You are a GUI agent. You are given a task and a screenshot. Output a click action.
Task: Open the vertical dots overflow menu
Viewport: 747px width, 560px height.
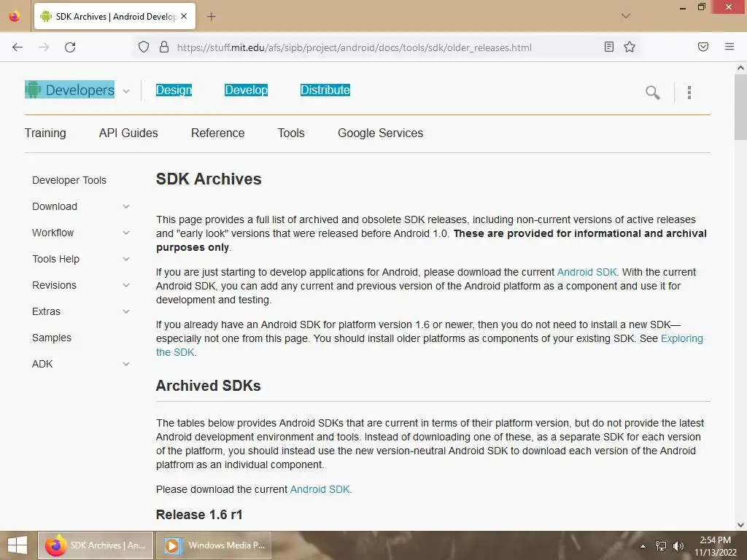(x=689, y=93)
